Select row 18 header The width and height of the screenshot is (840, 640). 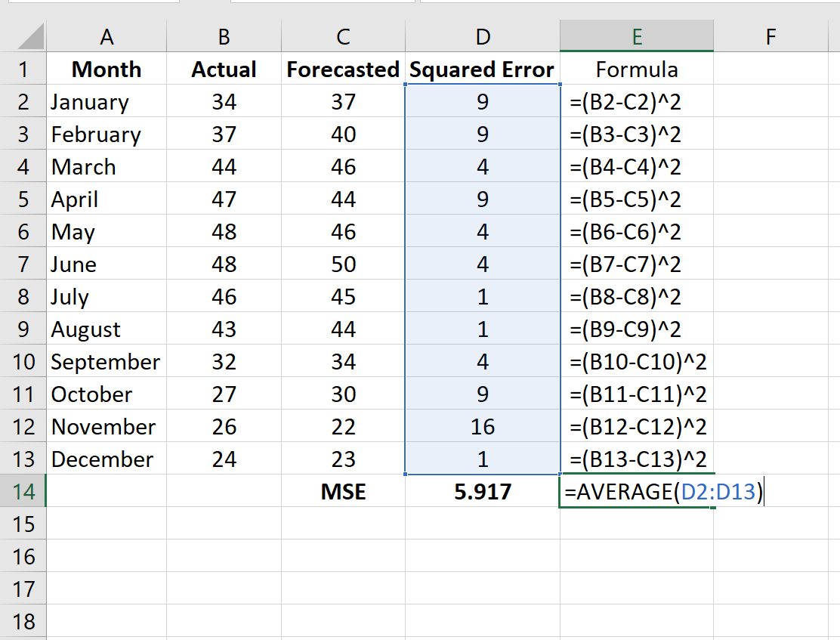click(23, 621)
